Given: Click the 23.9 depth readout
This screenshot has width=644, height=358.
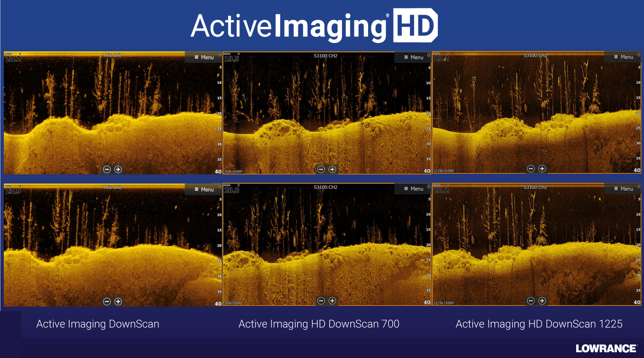Looking at the screenshot, I should click(x=13, y=191).
